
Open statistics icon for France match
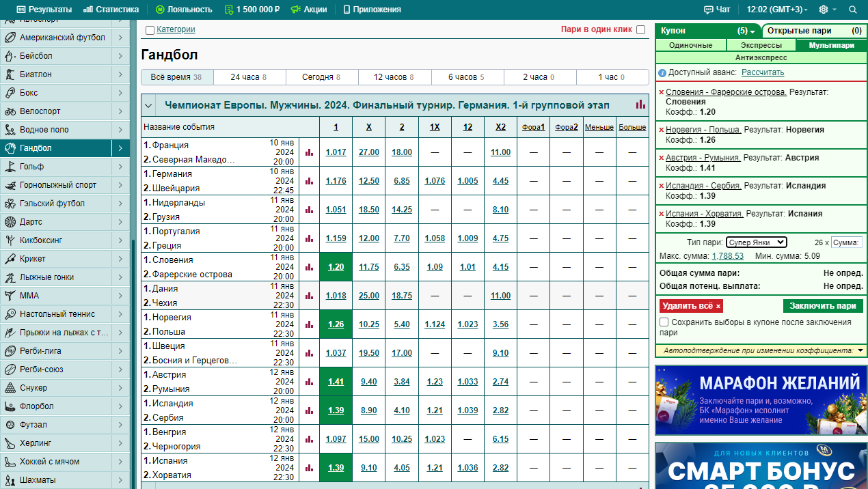309,152
